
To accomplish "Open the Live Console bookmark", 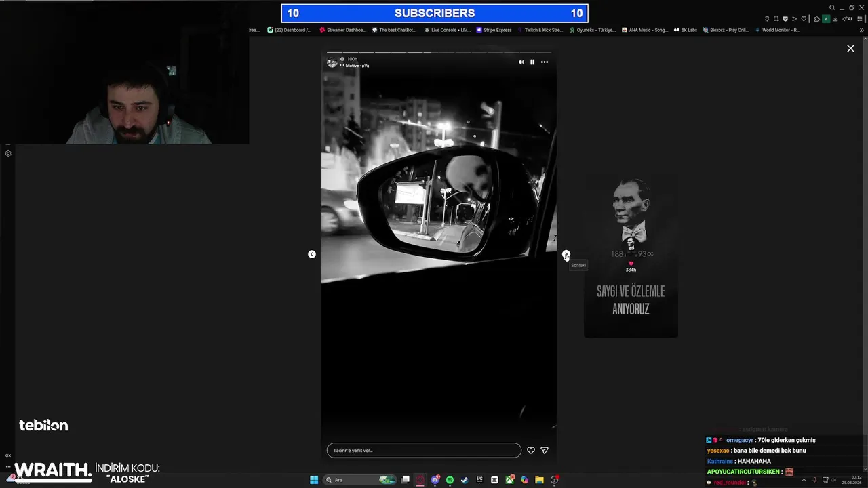I will pyautogui.click(x=447, y=30).
